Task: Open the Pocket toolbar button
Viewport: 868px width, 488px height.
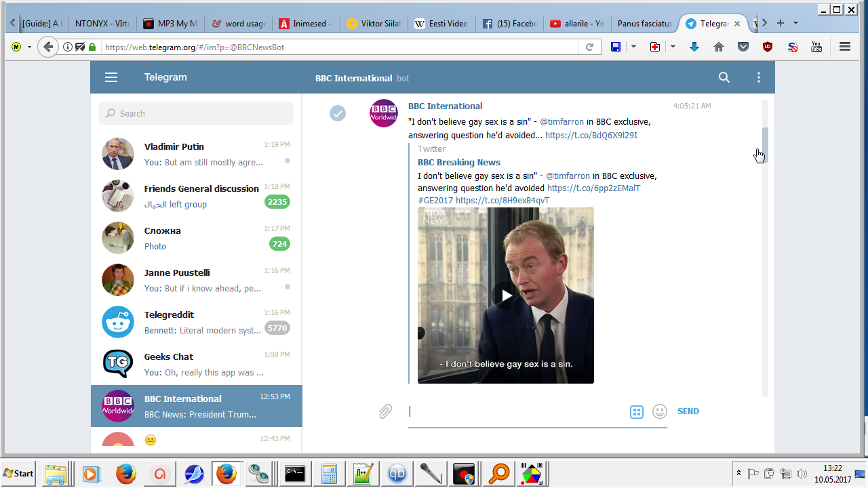Action: coord(743,47)
